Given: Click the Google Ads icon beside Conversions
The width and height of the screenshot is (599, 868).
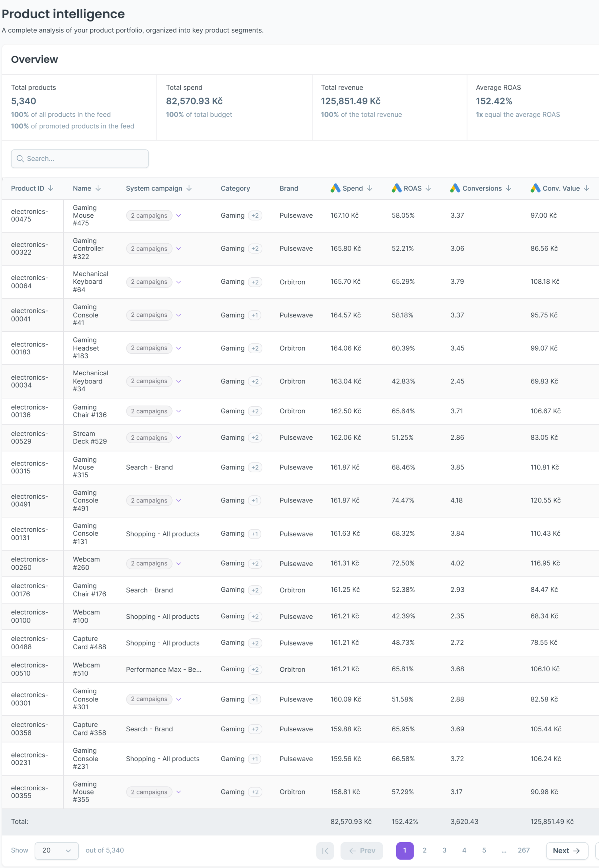Looking at the screenshot, I should click(x=455, y=188).
